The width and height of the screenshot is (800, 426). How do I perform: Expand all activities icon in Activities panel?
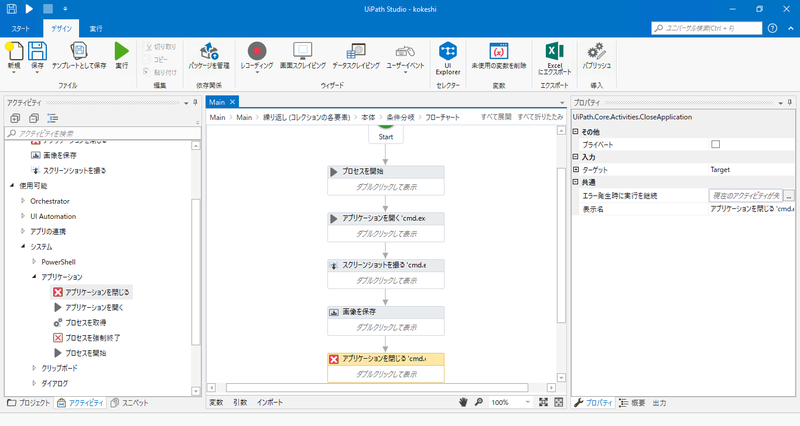15,118
